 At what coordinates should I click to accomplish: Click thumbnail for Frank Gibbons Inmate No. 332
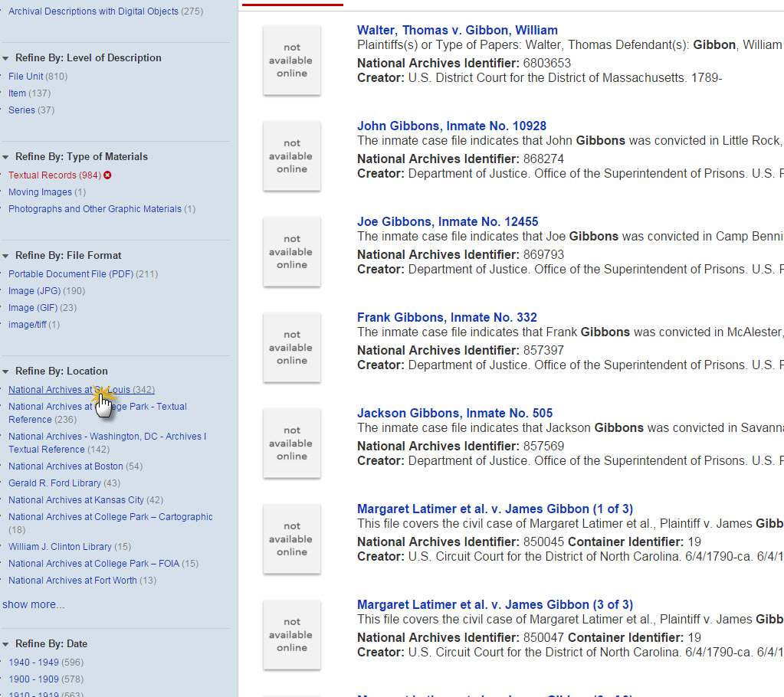click(291, 348)
